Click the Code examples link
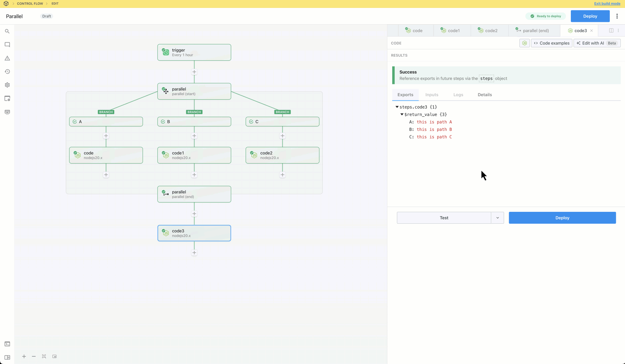Image resolution: width=625 pixels, height=364 pixels. click(553, 43)
